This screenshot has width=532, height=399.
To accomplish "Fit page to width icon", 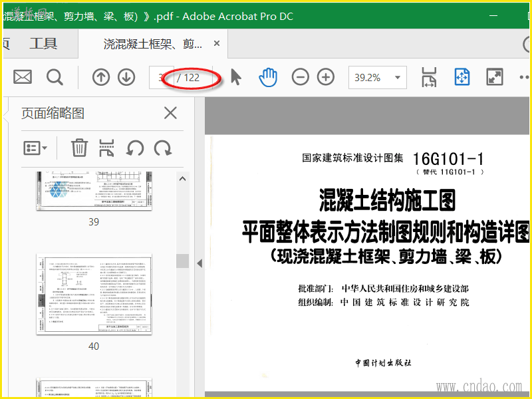I will click(429, 77).
